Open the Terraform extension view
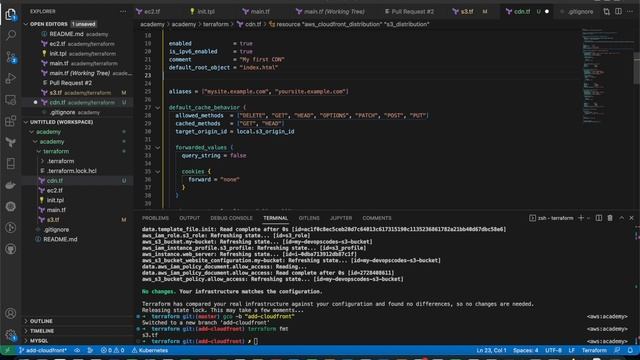Image resolution: width=640 pixels, height=360 pixels. (x=11, y=142)
